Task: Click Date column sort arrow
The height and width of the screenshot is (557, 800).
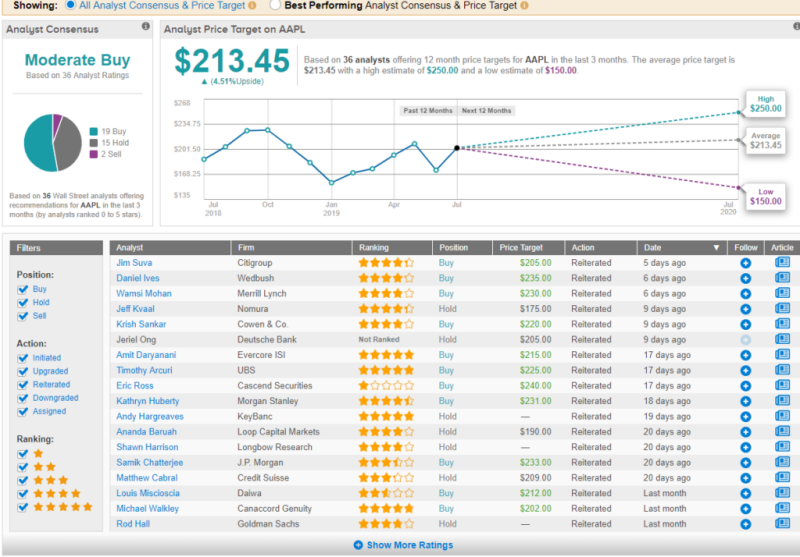Action: (x=716, y=248)
